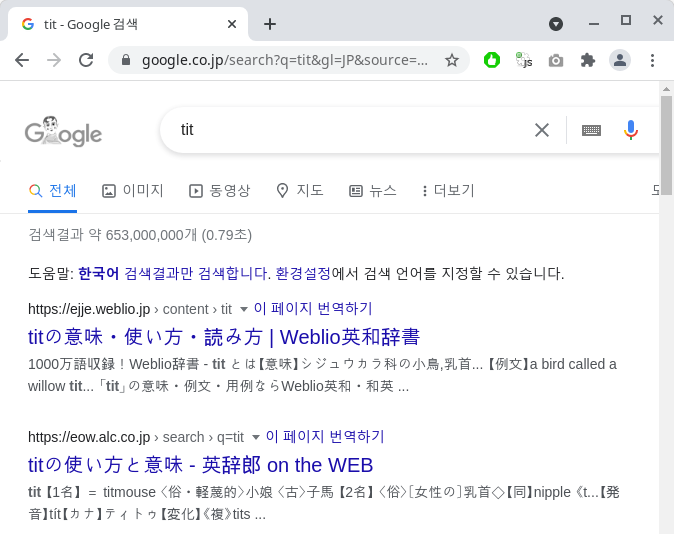Bookmark this page with the star
Image resolution: width=674 pixels, height=534 pixels.
452,60
